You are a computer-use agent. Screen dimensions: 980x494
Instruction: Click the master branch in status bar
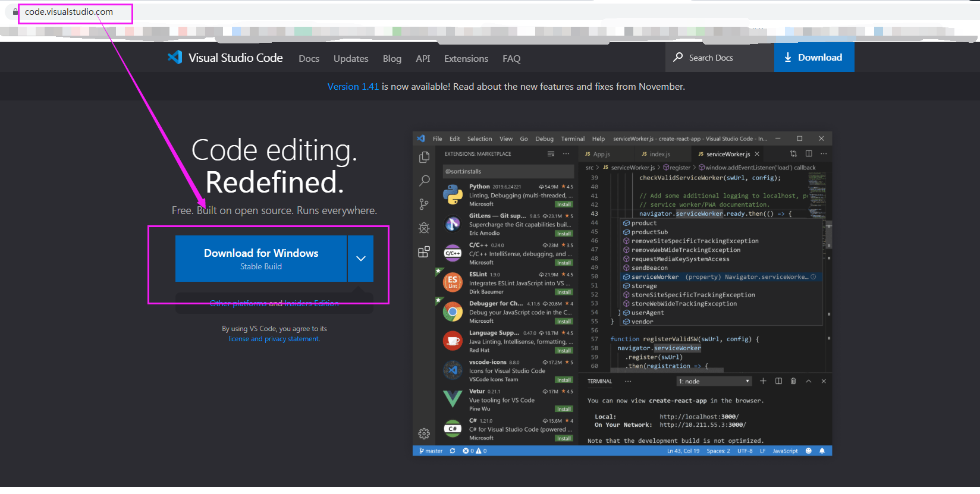[431, 451]
